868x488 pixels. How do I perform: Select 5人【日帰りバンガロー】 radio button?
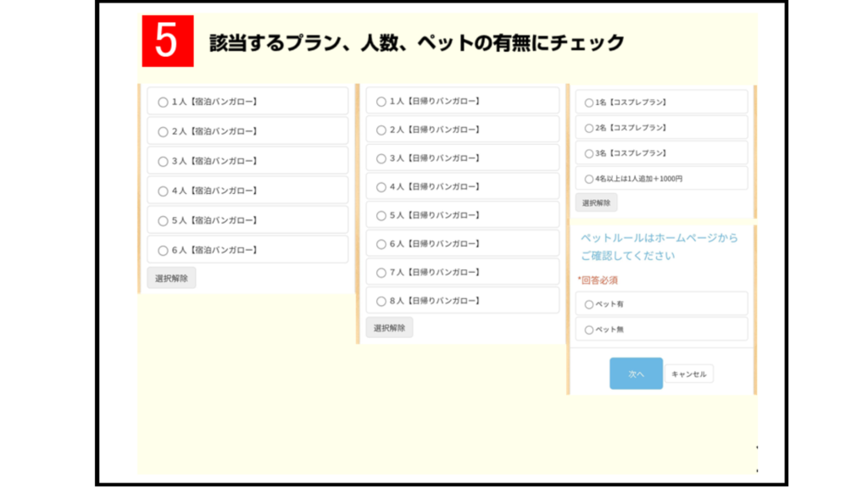pyautogui.click(x=381, y=215)
